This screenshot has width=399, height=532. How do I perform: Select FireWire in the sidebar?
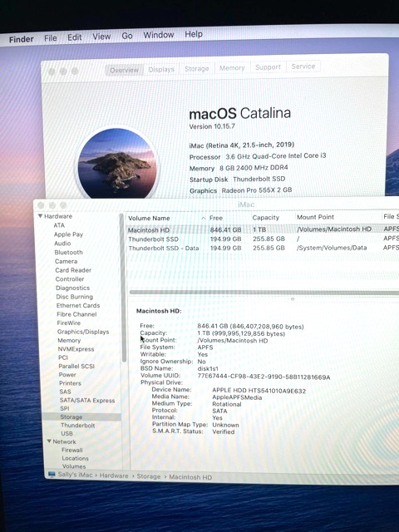point(68,323)
